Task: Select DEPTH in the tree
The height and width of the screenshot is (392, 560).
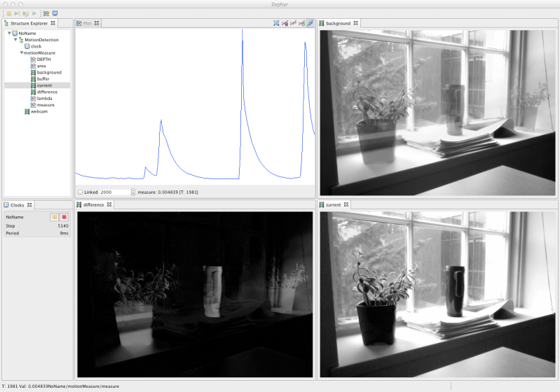Action: pos(43,59)
